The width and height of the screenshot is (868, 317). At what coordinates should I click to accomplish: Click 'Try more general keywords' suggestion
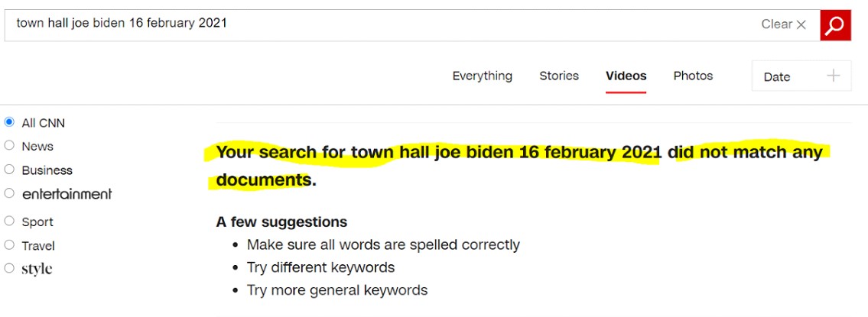[x=337, y=290]
